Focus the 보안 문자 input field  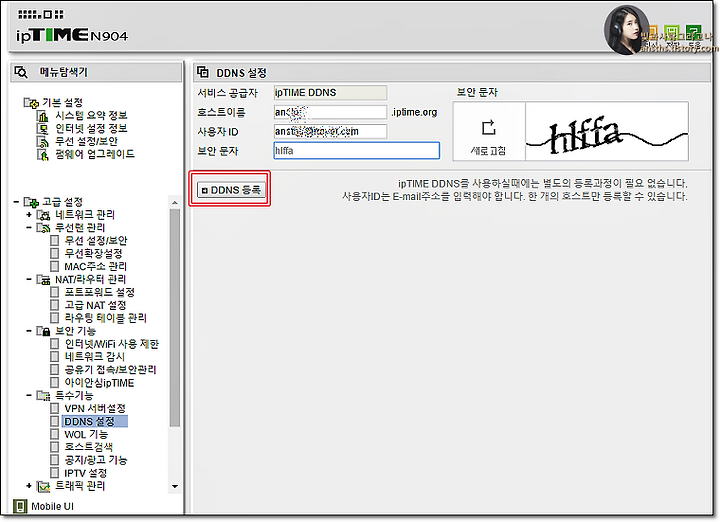tap(356, 151)
